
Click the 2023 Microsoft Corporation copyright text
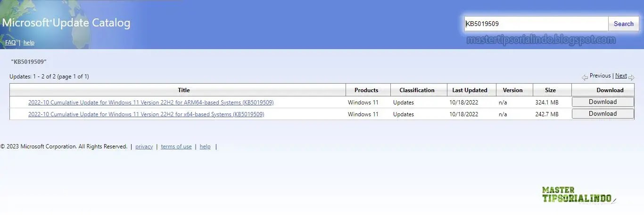[64, 147]
